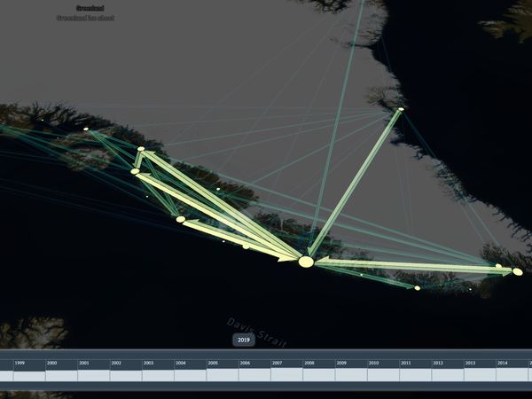Click the small node southeast of the main hub
Image resolution: width=532 pixels, height=399 pixels.
tap(417, 287)
